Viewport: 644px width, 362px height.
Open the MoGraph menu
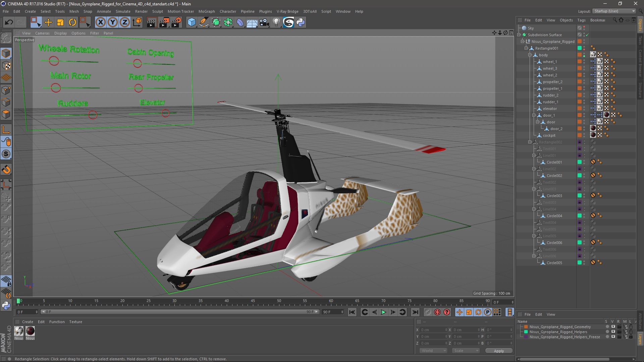(x=206, y=11)
